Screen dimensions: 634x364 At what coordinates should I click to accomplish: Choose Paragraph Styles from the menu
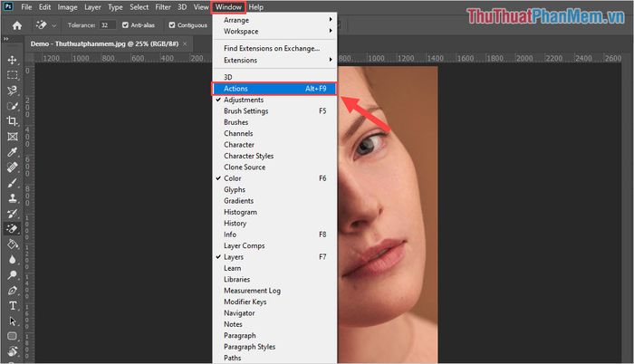point(274,347)
